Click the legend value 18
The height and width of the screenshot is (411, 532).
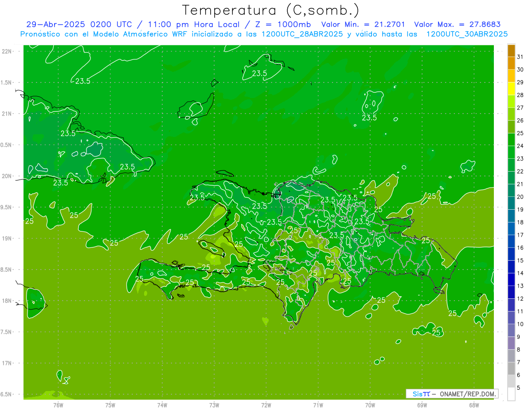[520, 222]
